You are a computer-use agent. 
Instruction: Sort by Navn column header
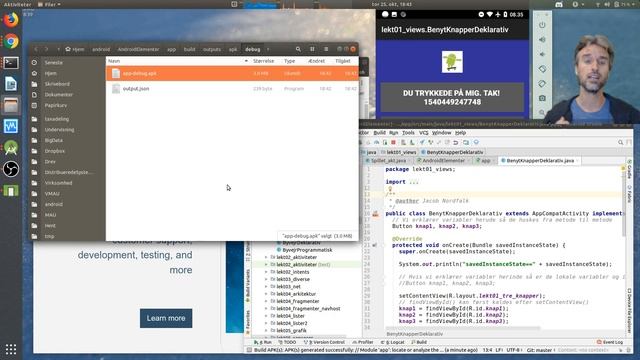pyautogui.click(x=114, y=61)
